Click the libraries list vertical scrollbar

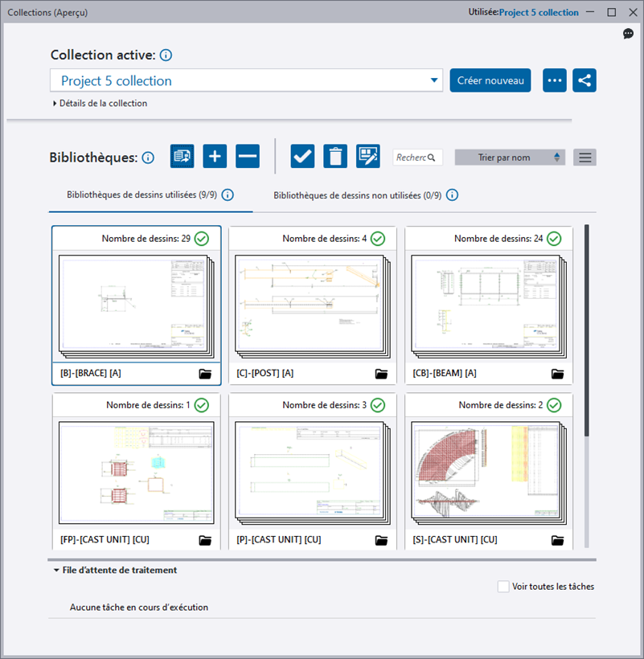tap(586, 331)
